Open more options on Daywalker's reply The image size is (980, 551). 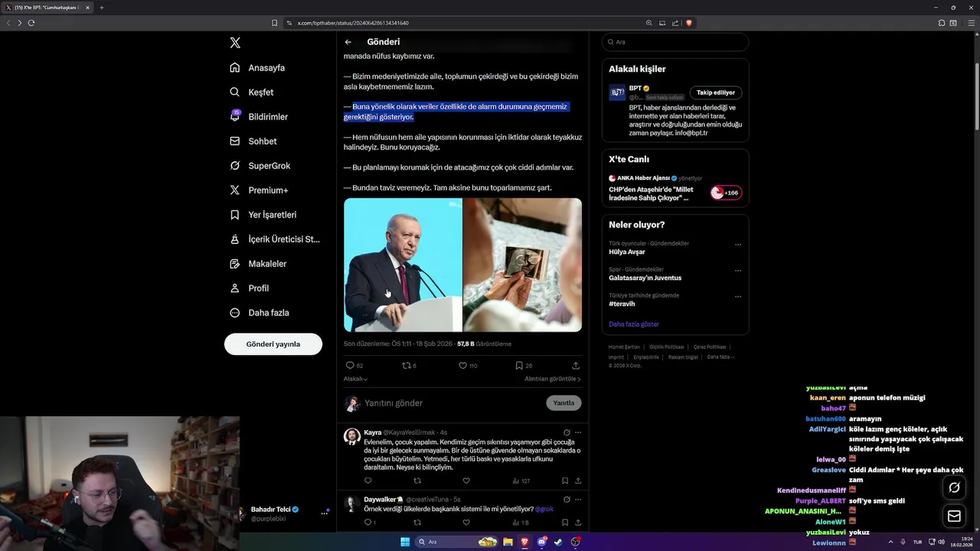(578, 499)
